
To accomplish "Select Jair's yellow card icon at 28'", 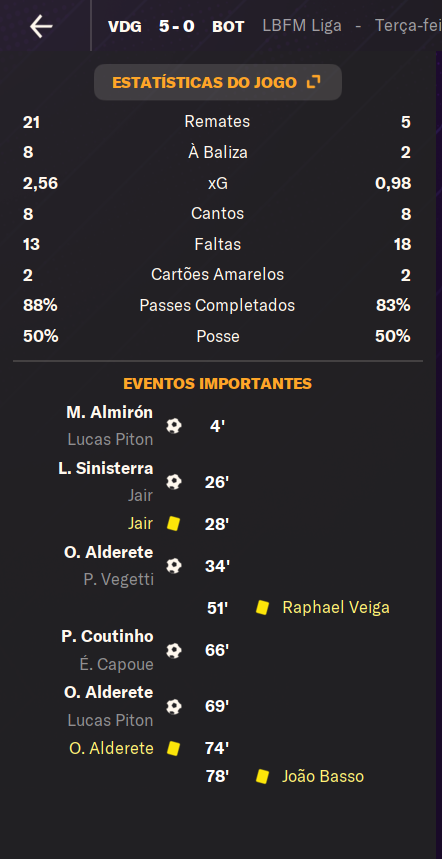I will [174, 524].
